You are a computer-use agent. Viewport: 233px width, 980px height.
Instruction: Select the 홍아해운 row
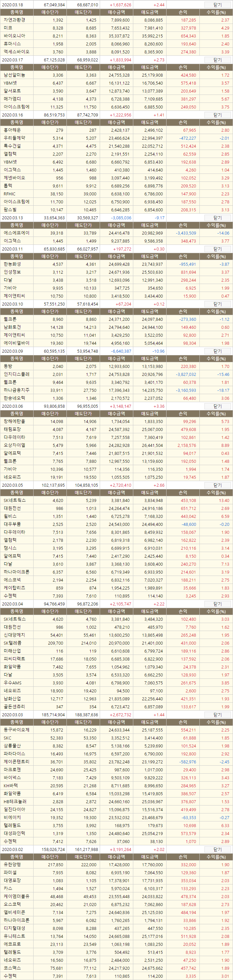[12, 130]
